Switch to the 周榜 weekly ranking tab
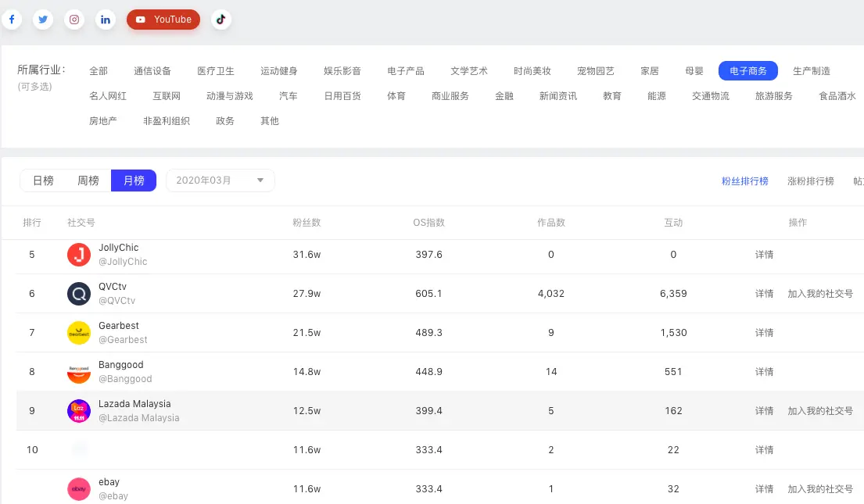Screen dimensions: 864x504 (x=88, y=181)
